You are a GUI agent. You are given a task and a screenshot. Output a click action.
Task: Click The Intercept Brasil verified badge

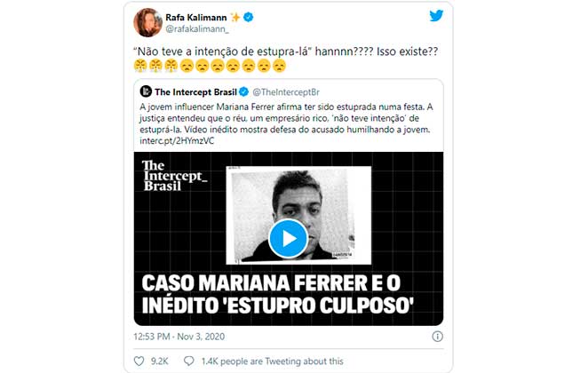click(x=243, y=91)
